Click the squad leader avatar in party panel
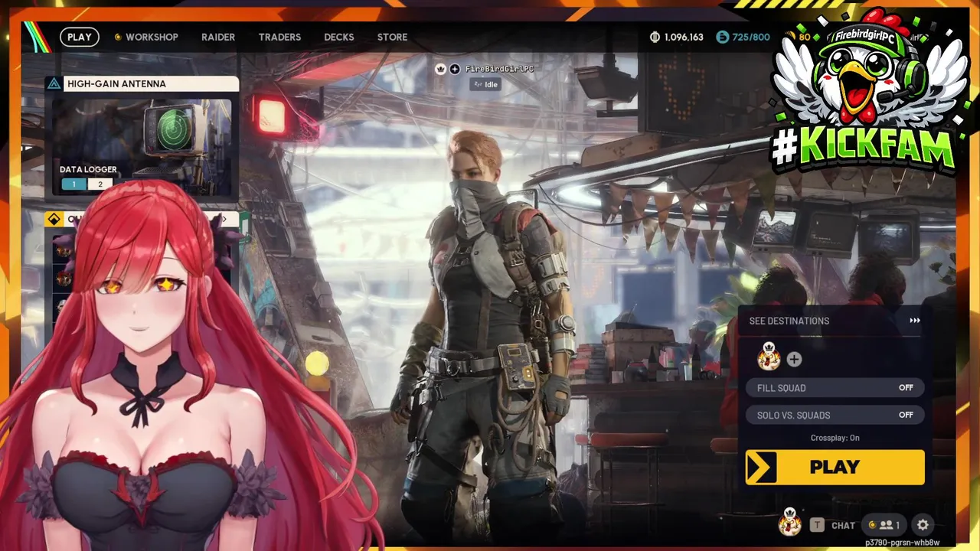Viewport: 980px width, 551px height. [769, 357]
